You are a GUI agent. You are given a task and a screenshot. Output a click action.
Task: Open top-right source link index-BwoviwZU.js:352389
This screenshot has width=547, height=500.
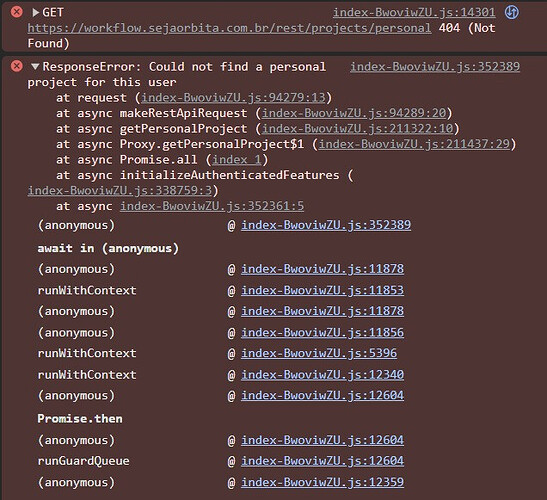435,66
